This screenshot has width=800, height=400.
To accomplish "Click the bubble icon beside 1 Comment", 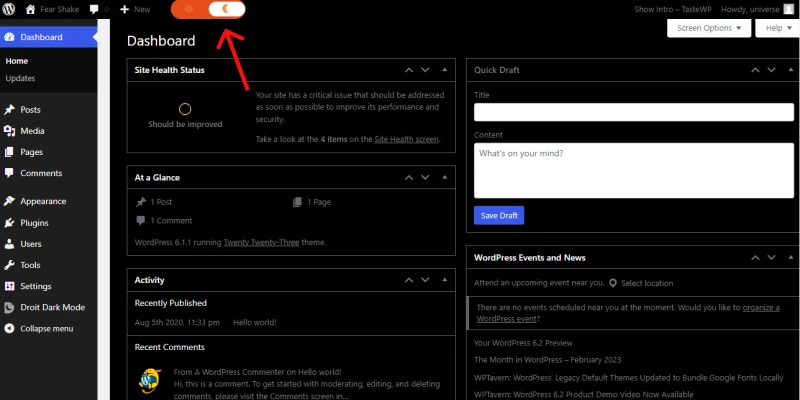I will [141, 221].
